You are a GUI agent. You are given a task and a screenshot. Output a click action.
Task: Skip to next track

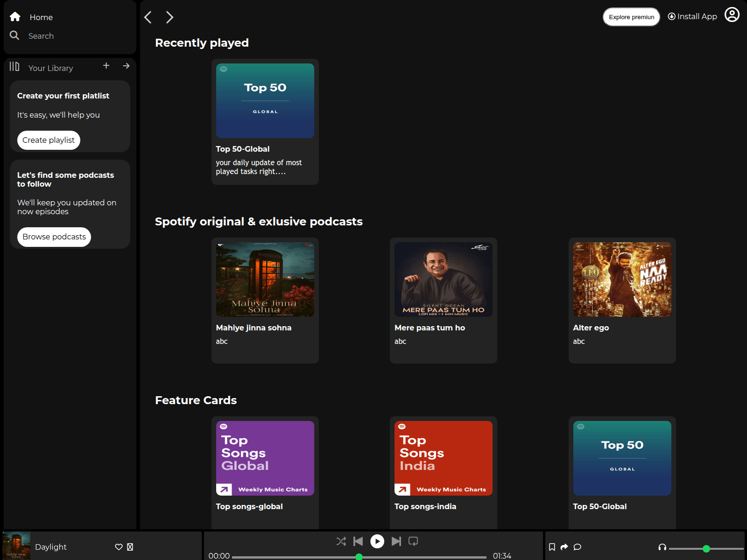(x=396, y=541)
